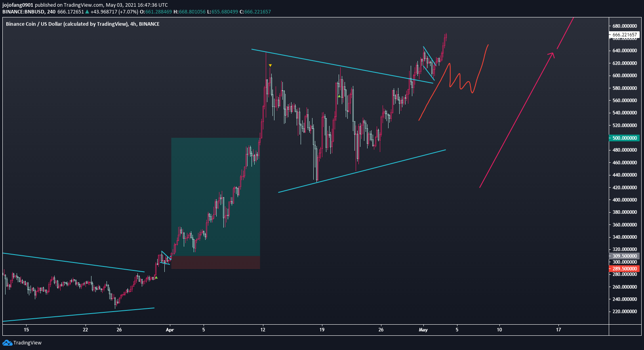Click the red stop-loss zone box
Image resolution: width=644 pixels, height=350 pixels.
(215, 262)
